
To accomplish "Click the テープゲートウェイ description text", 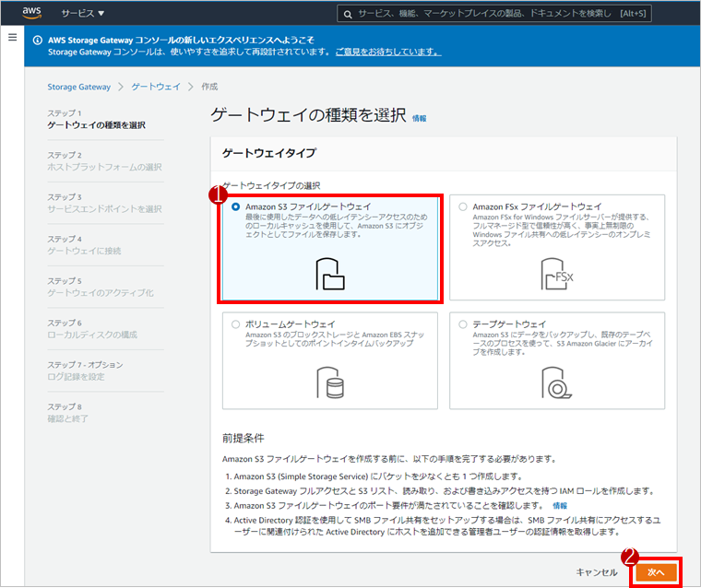I will pyautogui.click(x=563, y=343).
